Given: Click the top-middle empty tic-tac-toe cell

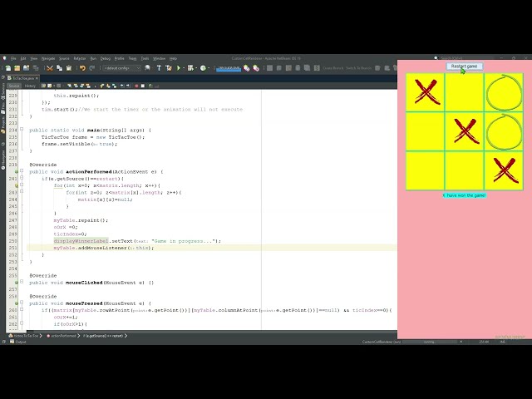Looking at the screenshot, I should pos(465,92).
